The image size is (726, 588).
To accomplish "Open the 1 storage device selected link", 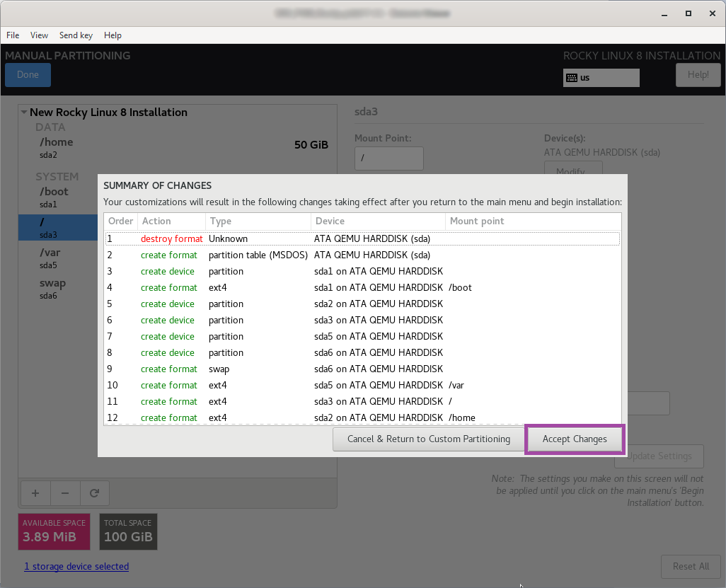I will coord(76,566).
